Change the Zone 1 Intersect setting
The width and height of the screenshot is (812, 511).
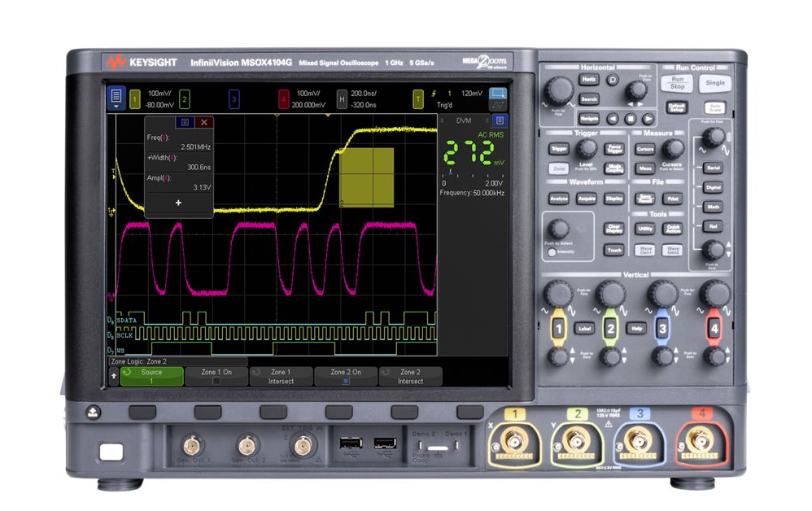coord(281,376)
